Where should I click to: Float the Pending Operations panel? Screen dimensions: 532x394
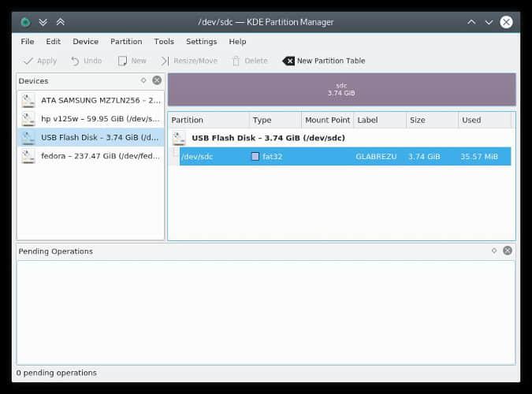coord(494,251)
